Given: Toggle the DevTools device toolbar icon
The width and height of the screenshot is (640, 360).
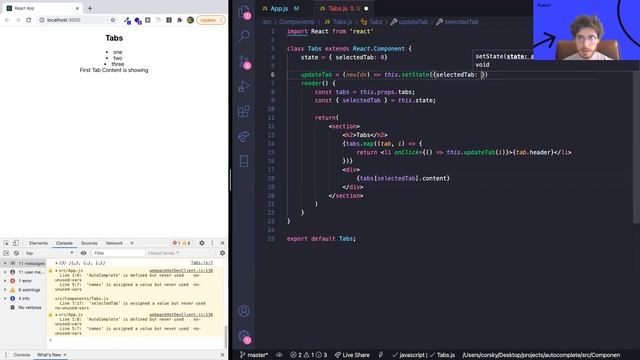Looking at the screenshot, I should pyautogui.click(x=16, y=243).
